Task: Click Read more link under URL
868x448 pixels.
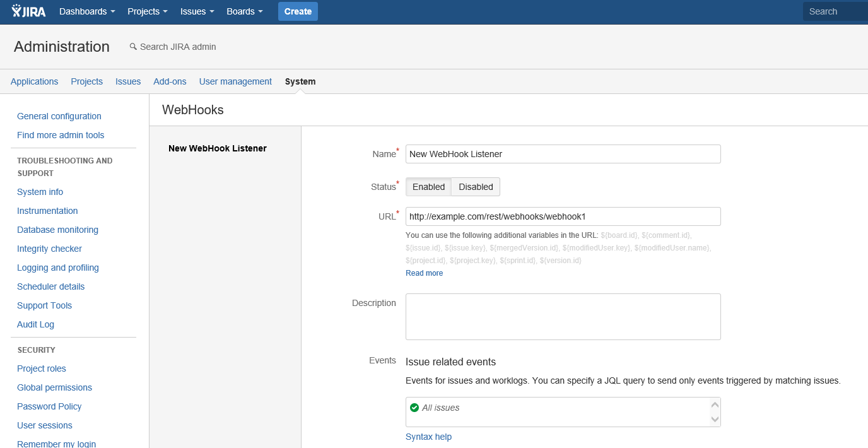Action: pyautogui.click(x=424, y=273)
